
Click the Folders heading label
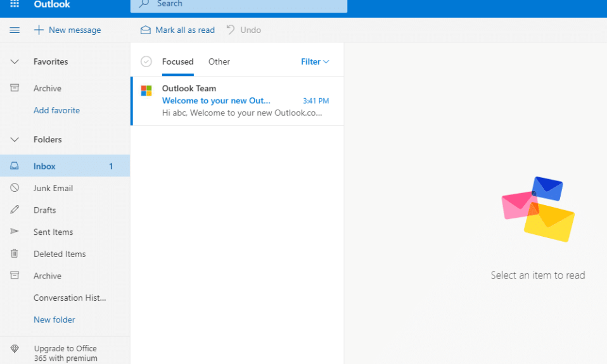(x=48, y=140)
